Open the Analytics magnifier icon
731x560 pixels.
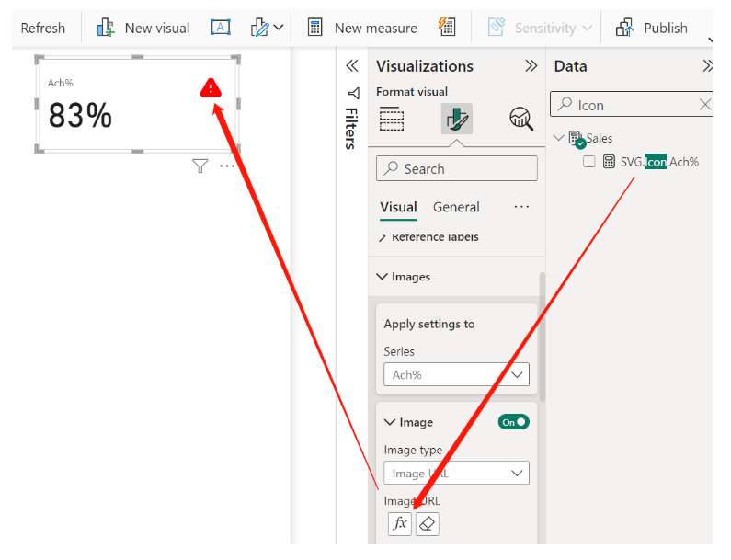point(520,119)
